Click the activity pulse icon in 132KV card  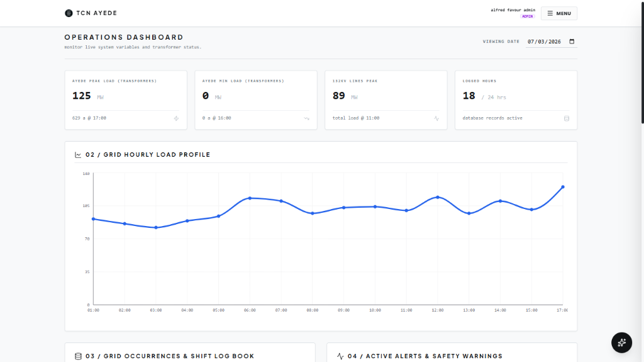click(436, 118)
